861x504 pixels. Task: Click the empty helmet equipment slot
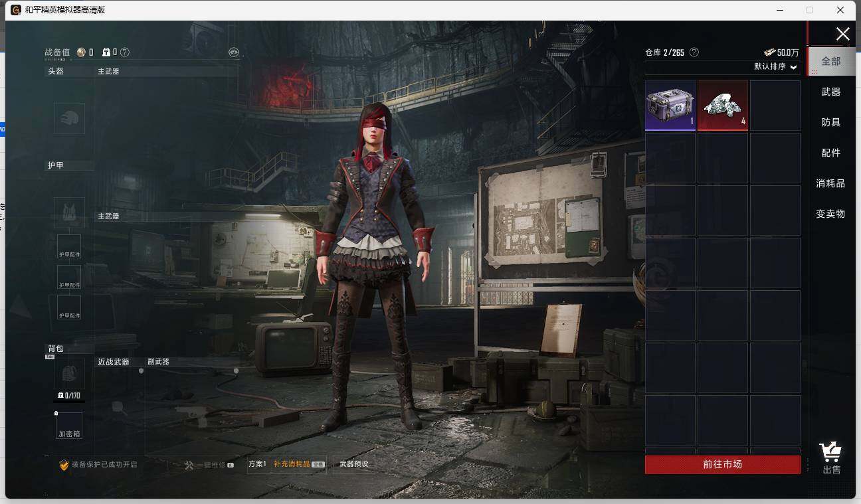69,118
